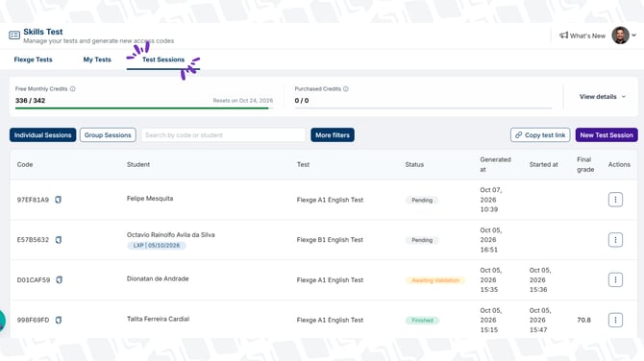This screenshot has width=644, height=361.
Task: Click the Generated at column header
Action: [495, 164]
